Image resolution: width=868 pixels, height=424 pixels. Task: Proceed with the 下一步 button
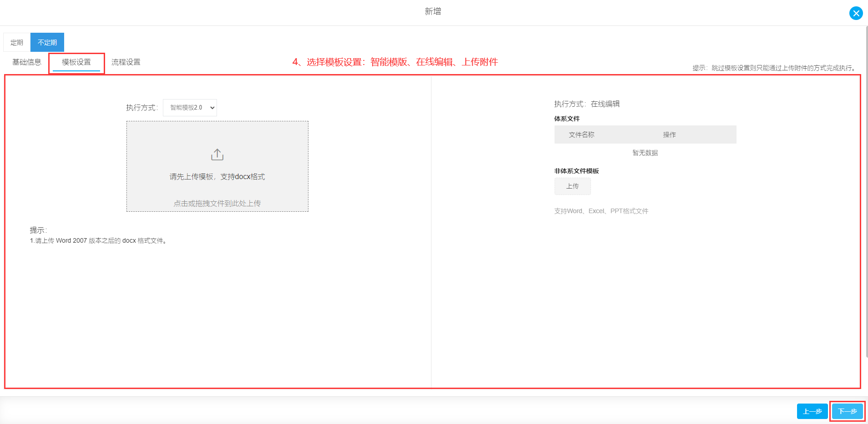pos(847,411)
